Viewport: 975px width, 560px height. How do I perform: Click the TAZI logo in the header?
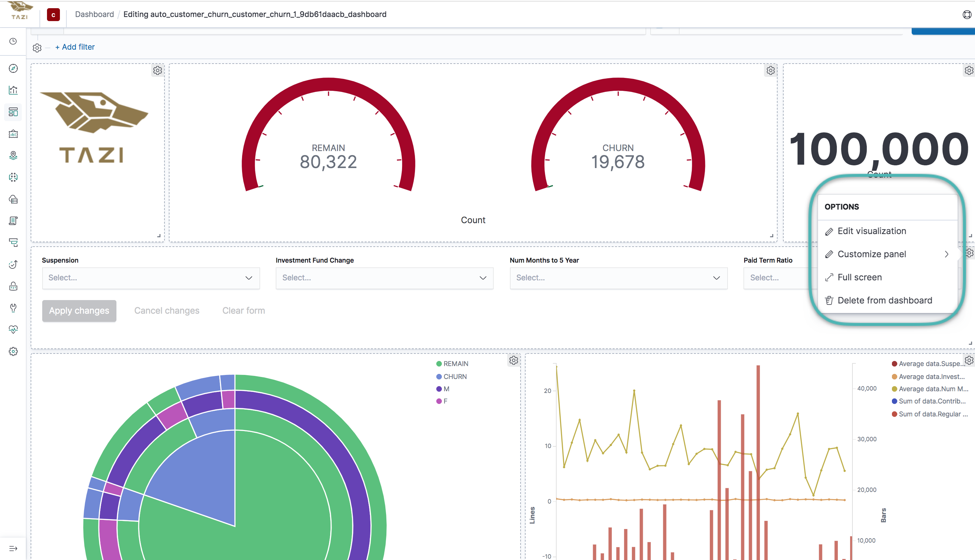coord(19,11)
